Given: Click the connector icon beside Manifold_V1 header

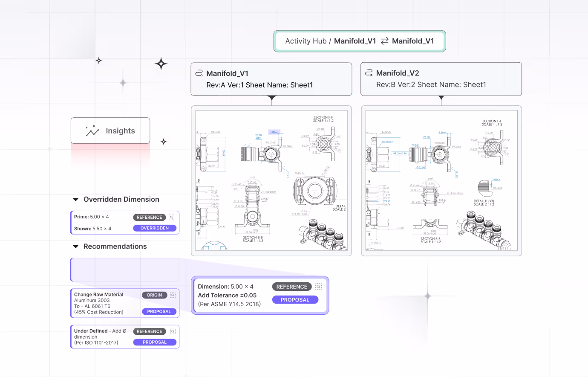Looking at the screenshot, I should pos(199,72).
